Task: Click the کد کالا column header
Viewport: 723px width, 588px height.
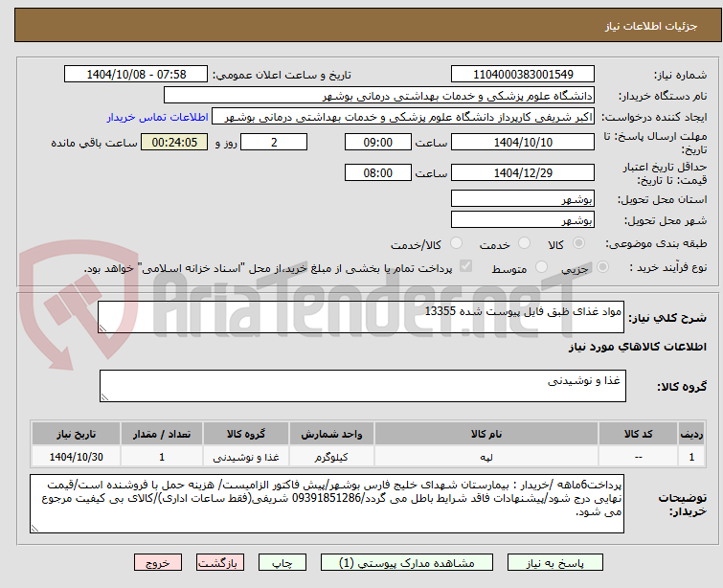Action: coord(638,434)
